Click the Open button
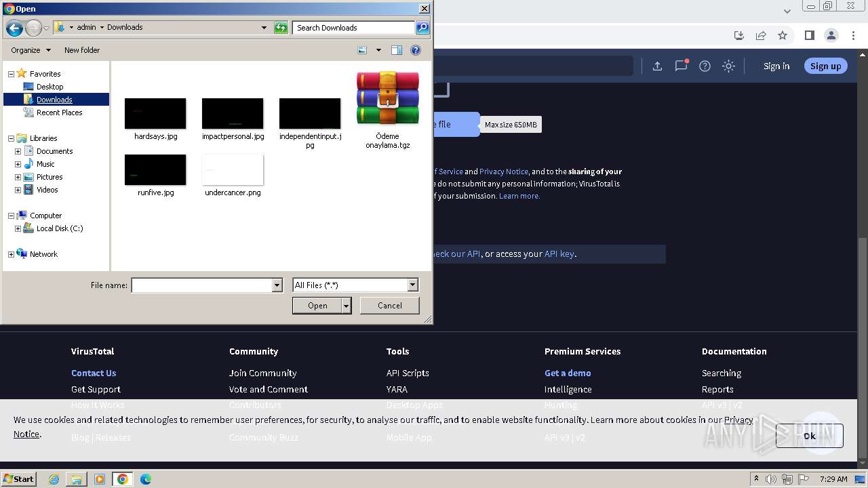The image size is (868, 488). [x=317, y=306]
